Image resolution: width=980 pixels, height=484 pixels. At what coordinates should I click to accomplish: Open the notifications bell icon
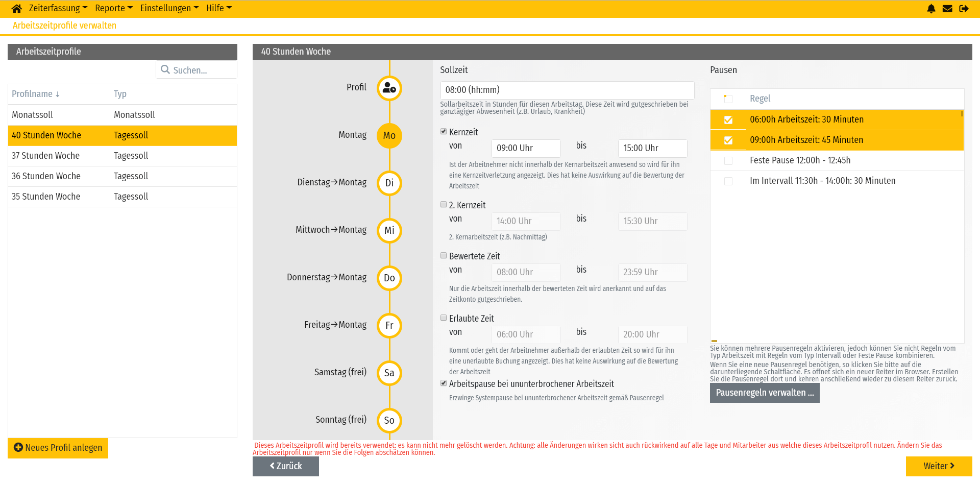click(x=931, y=8)
